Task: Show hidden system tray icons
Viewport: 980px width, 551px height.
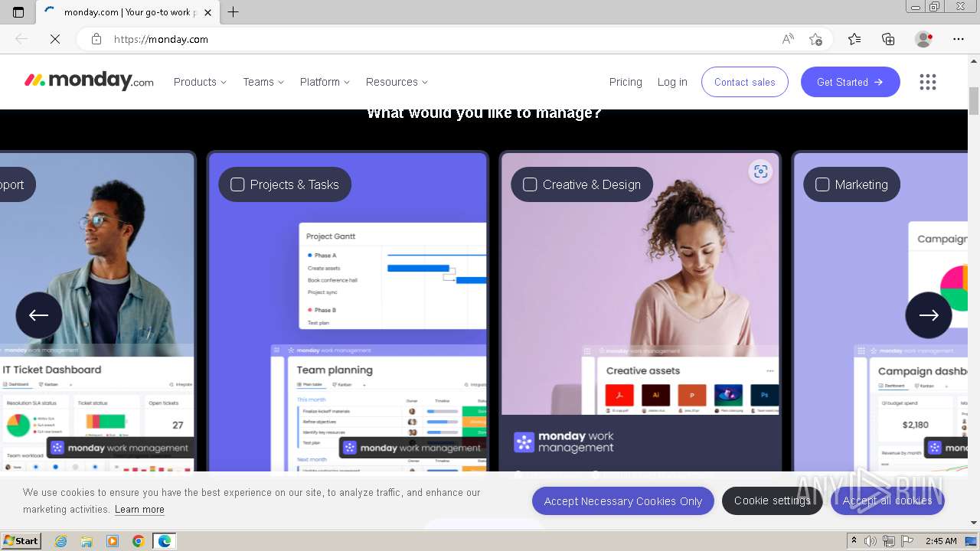Action: (x=854, y=541)
